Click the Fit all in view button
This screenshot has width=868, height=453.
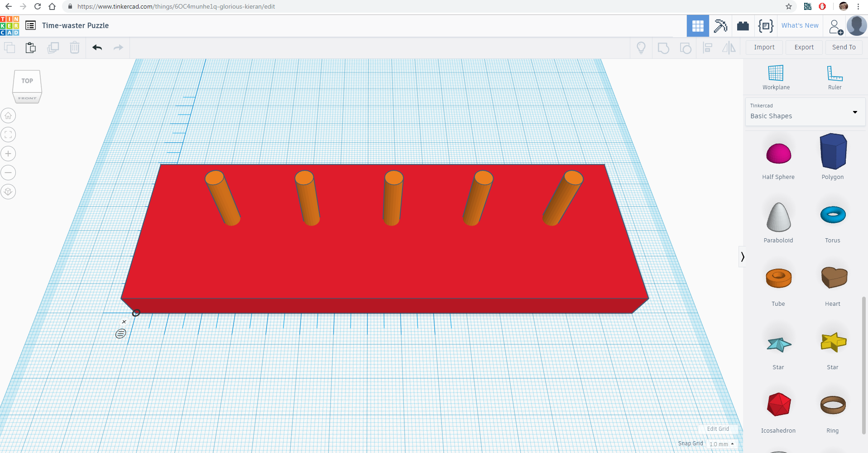8,135
